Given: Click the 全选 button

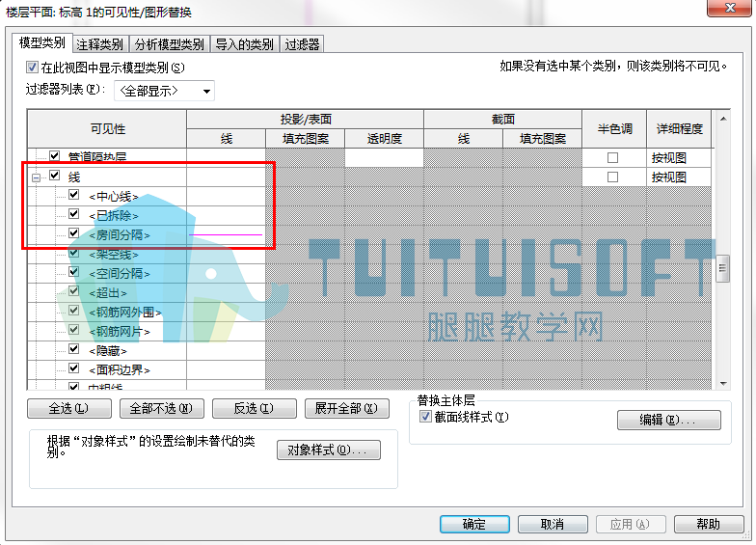Looking at the screenshot, I should point(69,409).
